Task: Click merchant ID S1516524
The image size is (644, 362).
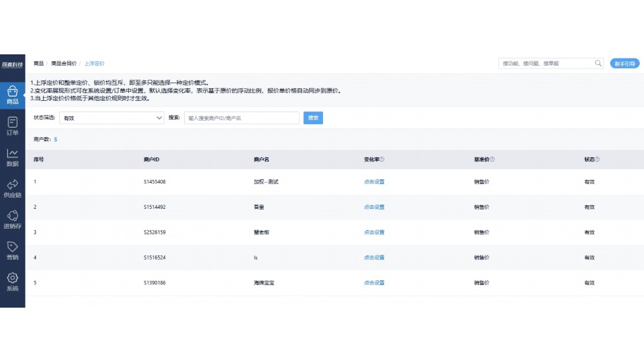Action: click(155, 258)
